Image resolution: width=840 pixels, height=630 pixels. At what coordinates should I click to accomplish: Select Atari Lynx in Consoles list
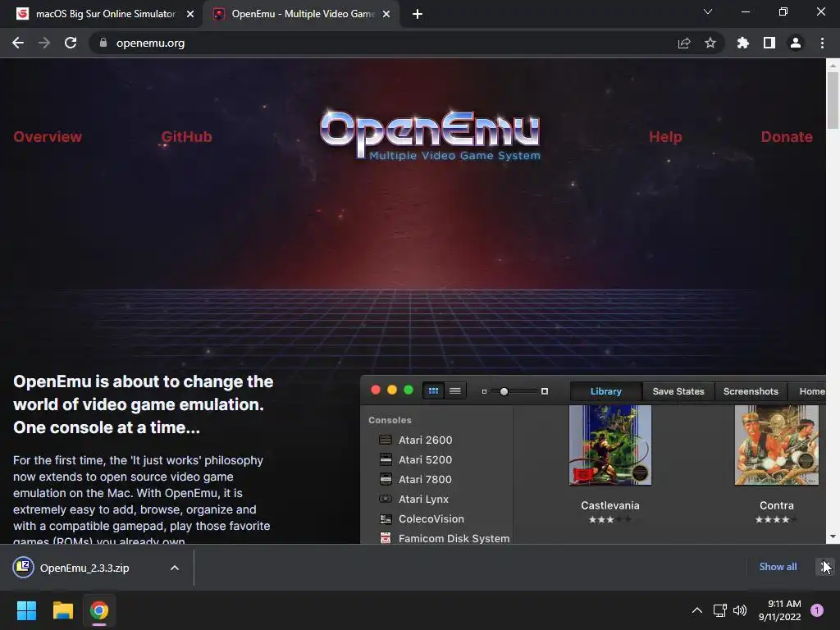pyautogui.click(x=413, y=500)
